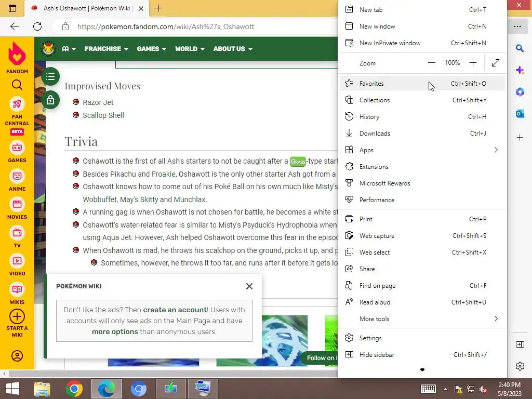
Task: Expand the Games nav dropdown
Action: pyautogui.click(x=151, y=49)
